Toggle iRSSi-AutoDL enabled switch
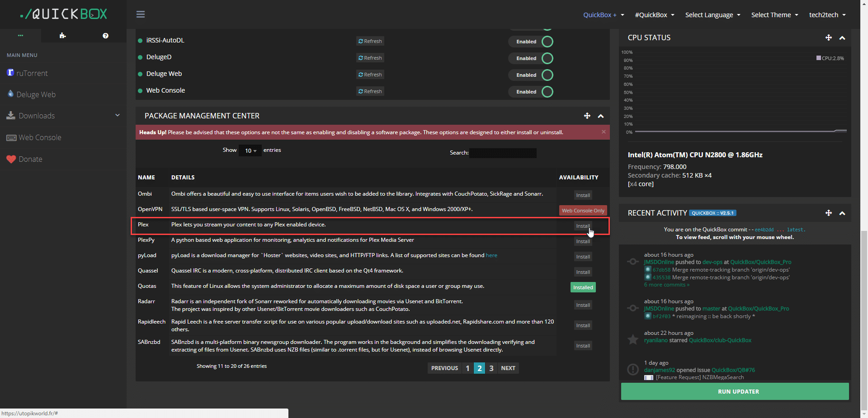The width and height of the screenshot is (868, 418). tap(531, 42)
